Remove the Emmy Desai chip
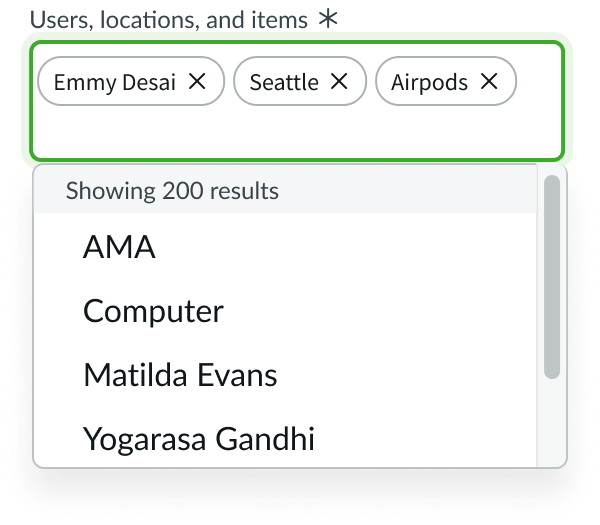This screenshot has width=600, height=525. tap(198, 82)
